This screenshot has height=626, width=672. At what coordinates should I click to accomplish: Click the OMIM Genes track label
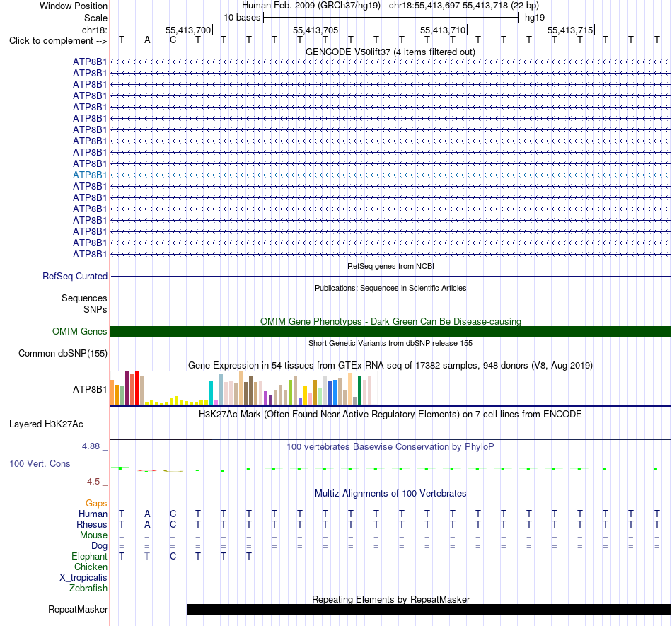tap(79, 331)
